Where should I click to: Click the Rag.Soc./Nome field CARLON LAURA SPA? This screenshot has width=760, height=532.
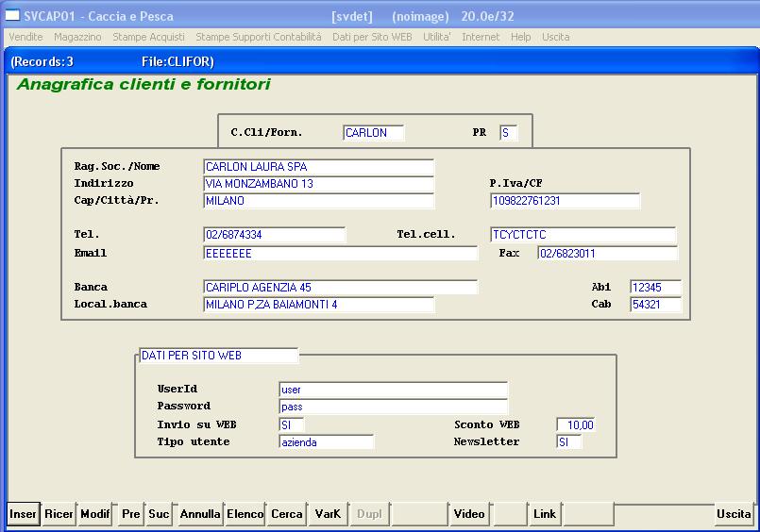pos(318,167)
